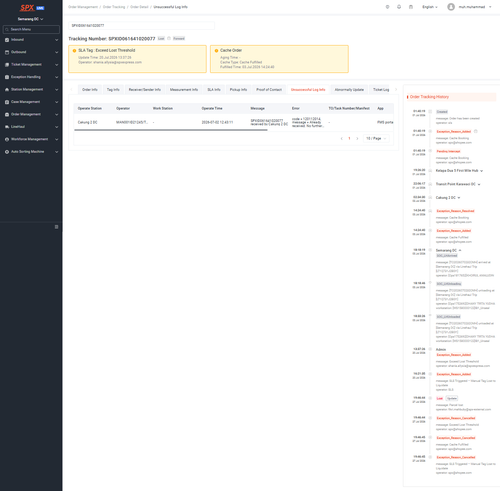Go to previous page arrow in pagination
The height and width of the screenshot is (491, 500).
(342, 139)
